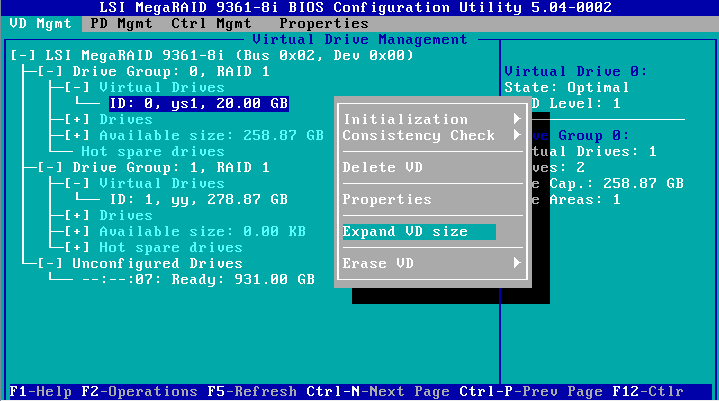Expand Available size 258.87 GB node
This screenshot has width=719, height=401.
pos(77,136)
